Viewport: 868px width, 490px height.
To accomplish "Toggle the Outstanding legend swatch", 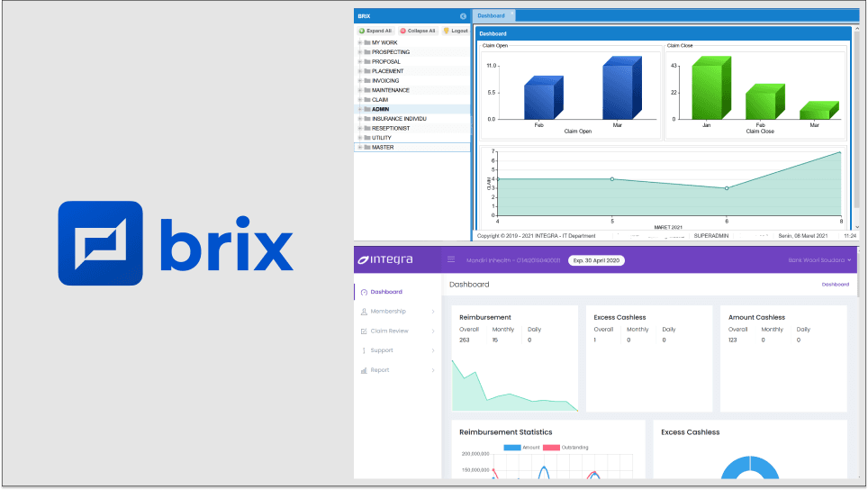I will point(551,448).
